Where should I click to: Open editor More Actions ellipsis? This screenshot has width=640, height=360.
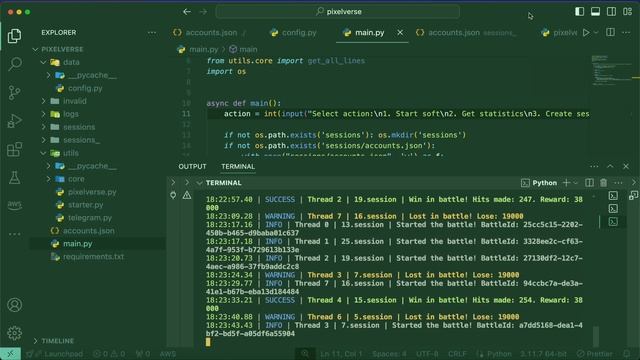tap(626, 32)
